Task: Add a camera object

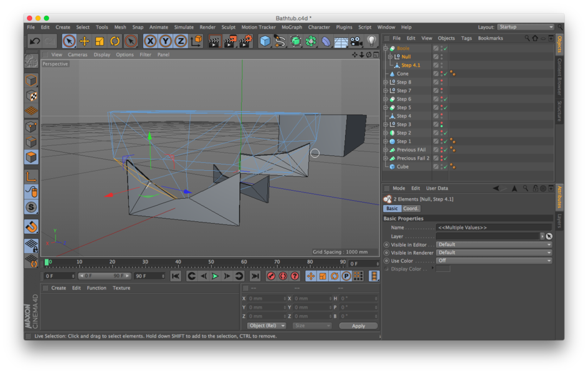Action: point(356,41)
